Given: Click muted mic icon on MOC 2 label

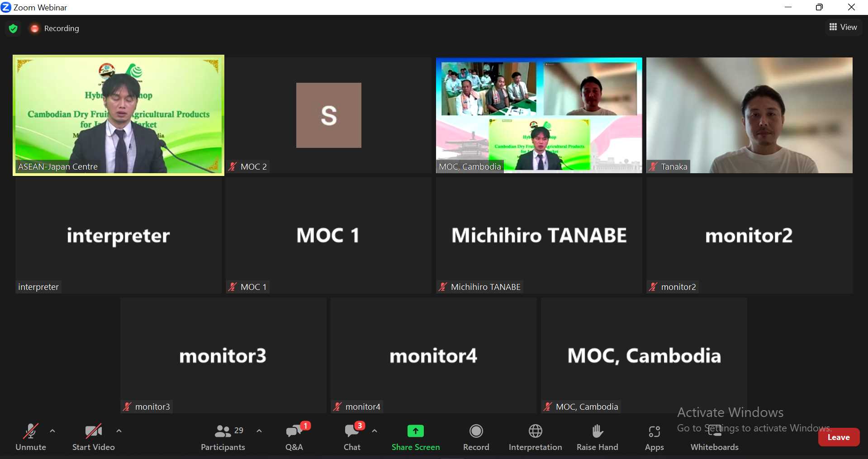Looking at the screenshot, I should [x=232, y=167].
